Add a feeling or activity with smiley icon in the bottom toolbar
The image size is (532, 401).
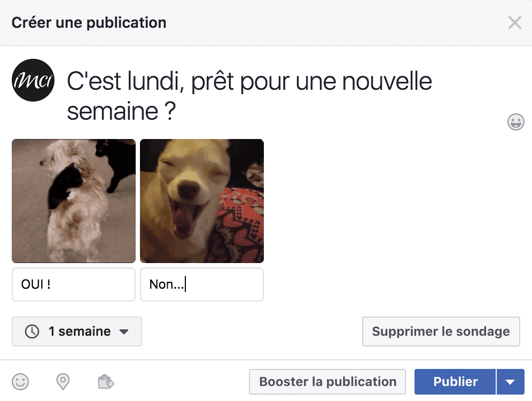(20, 382)
